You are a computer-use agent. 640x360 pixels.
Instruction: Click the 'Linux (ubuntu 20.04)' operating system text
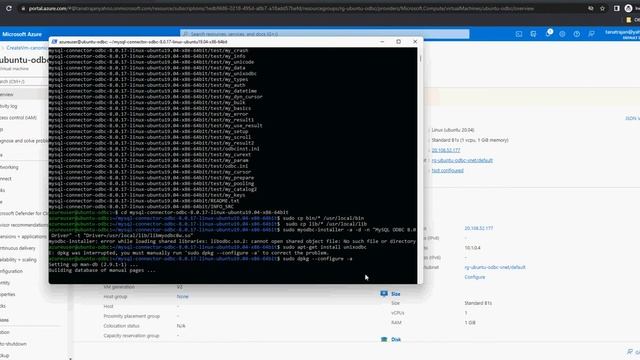[x=453, y=130]
